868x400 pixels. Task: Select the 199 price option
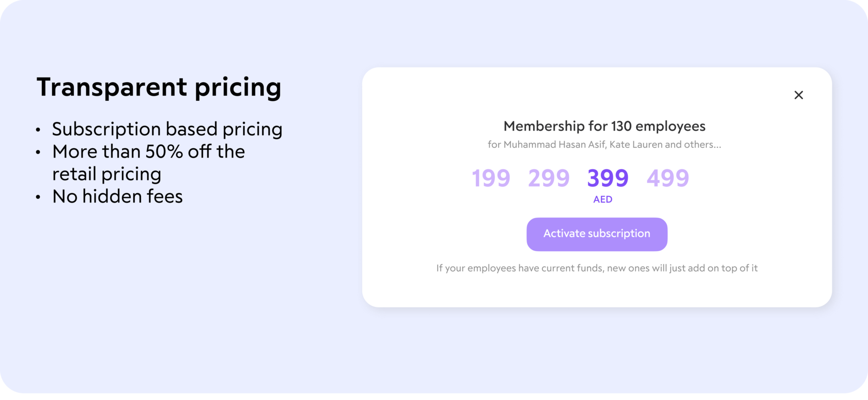coord(491,178)
